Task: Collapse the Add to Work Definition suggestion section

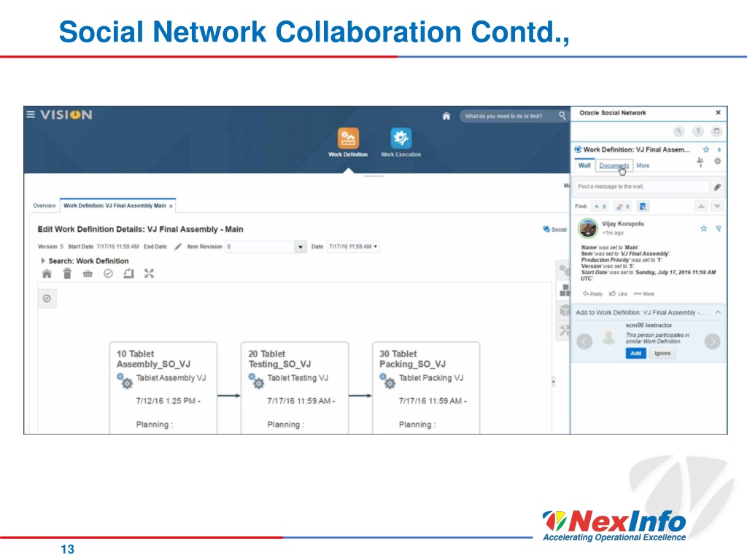Action: click(718, 312)
